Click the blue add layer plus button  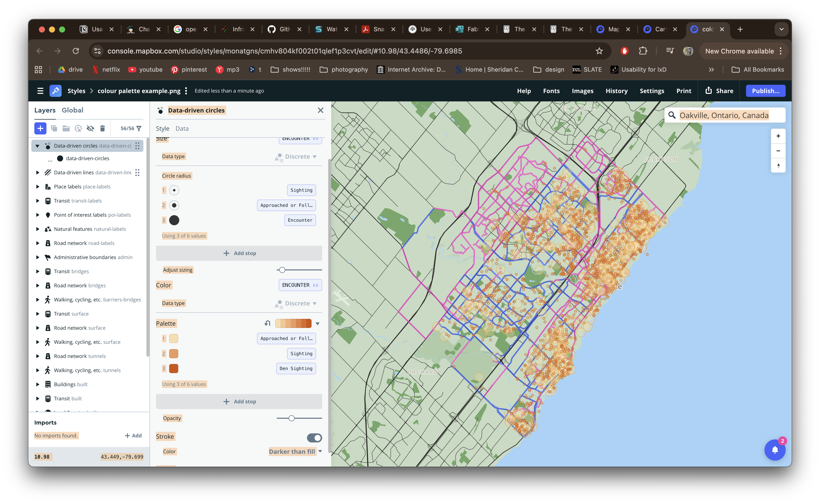tap(40, 128)
